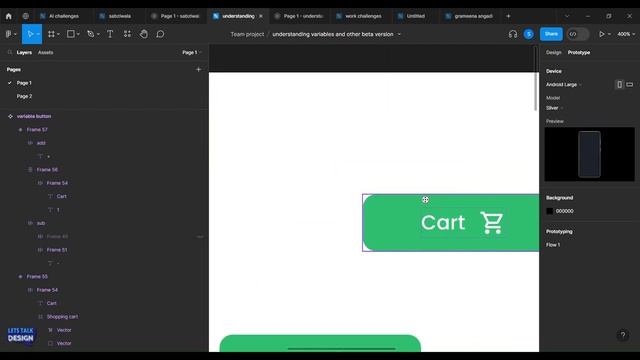Select the variable button component layer
The image size is (640, 360).
tap(34, 116)
